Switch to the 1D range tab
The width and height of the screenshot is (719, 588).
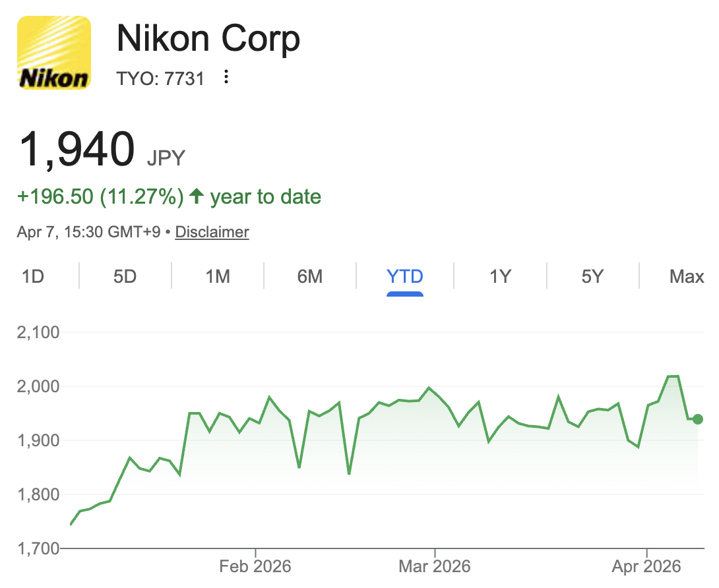32,276
